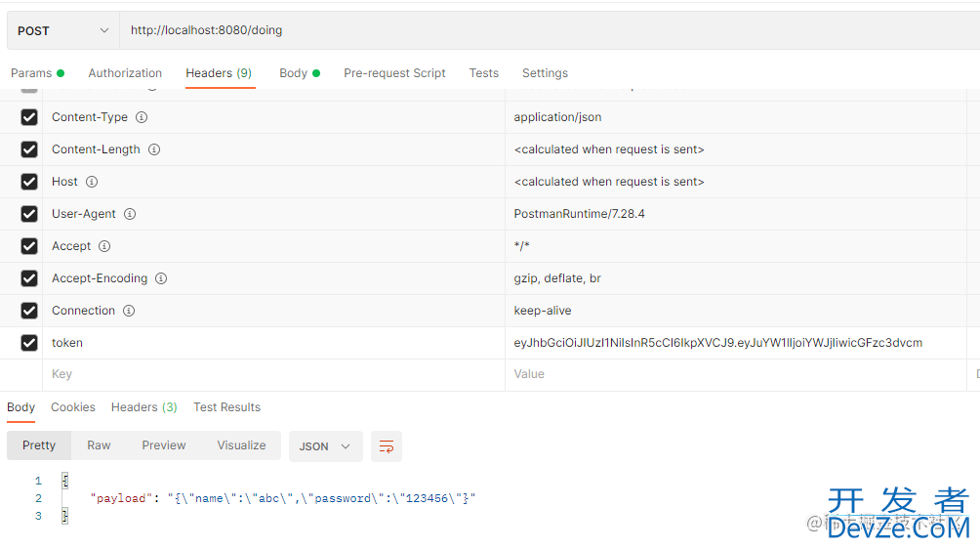Open the Settings tab
The image size is (980, 549).
545,73
